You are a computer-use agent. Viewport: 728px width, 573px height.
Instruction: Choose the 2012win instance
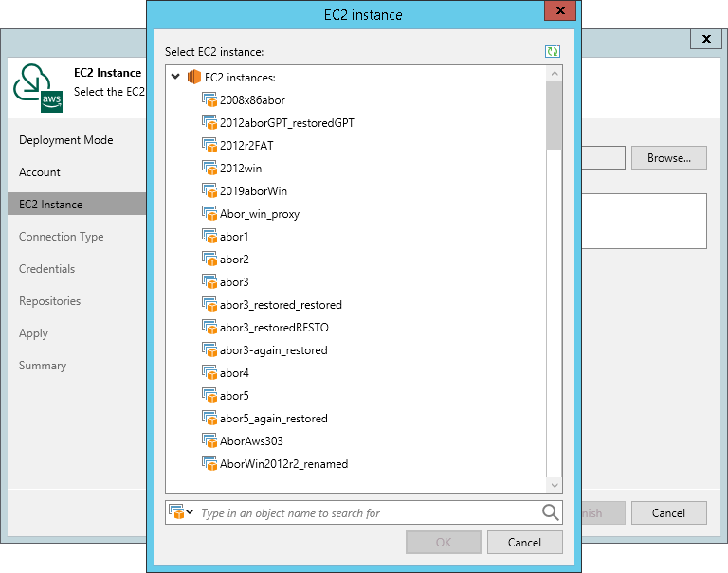click(x=241, y=169)
